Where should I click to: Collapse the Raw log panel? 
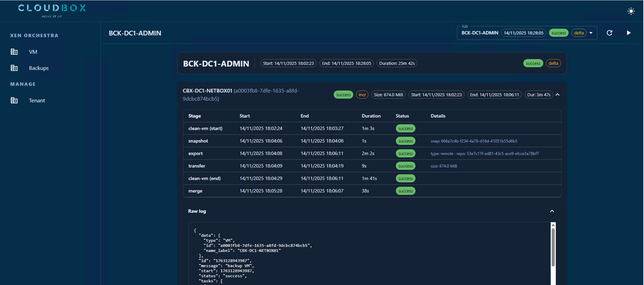552,211
